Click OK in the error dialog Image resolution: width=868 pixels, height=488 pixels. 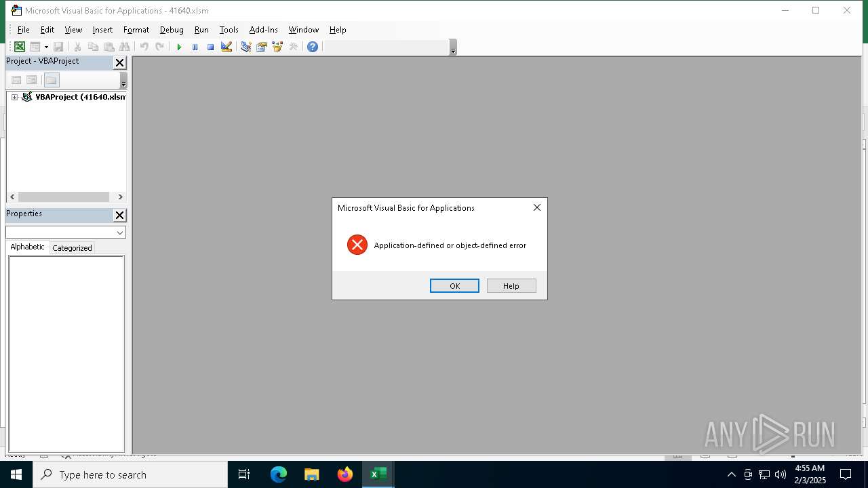[454, 286]
